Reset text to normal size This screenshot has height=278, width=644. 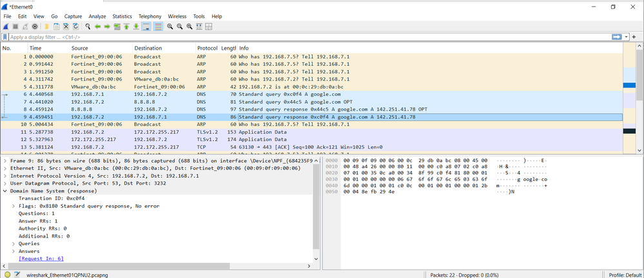point(190,26)
